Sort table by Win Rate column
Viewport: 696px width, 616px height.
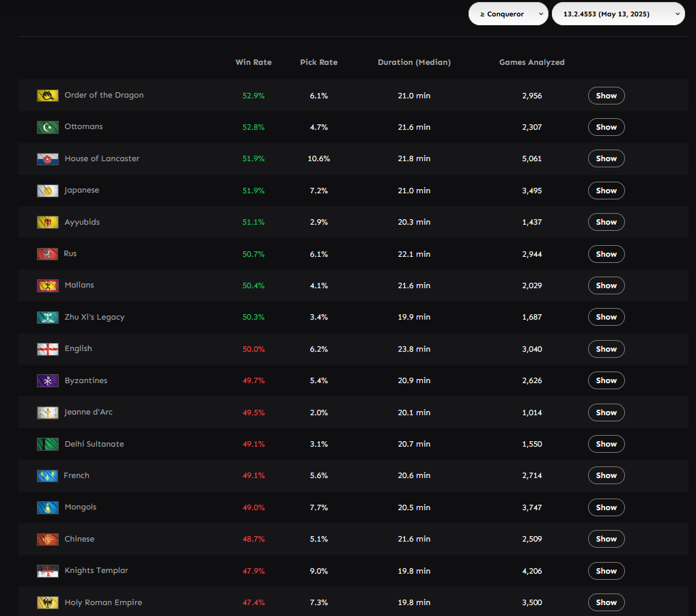tap(253, 62)
